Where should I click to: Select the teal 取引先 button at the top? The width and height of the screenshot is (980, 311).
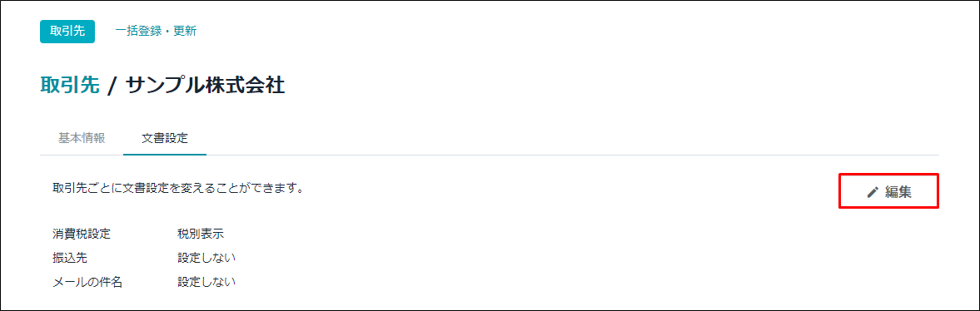(67, 32)
